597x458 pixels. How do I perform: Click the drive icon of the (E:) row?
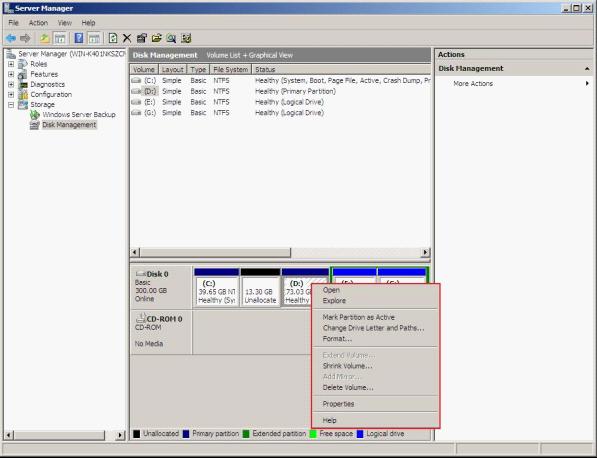pos(136,102)
